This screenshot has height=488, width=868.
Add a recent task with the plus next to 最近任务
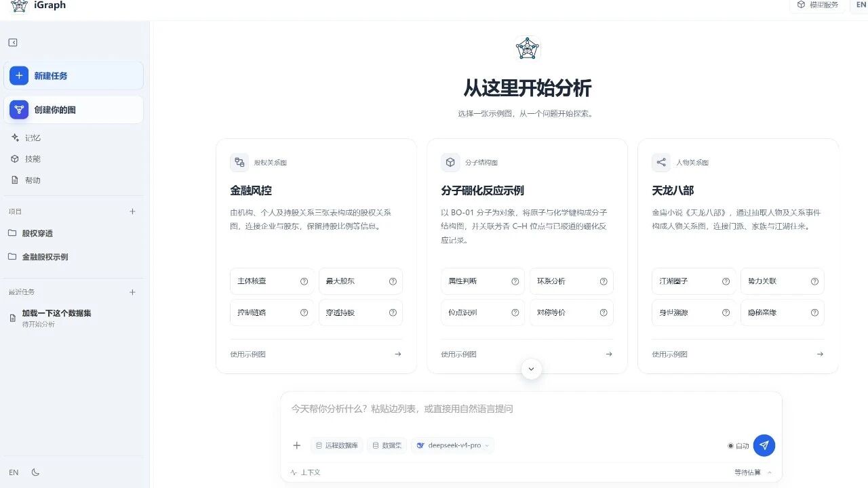point(132,292)
